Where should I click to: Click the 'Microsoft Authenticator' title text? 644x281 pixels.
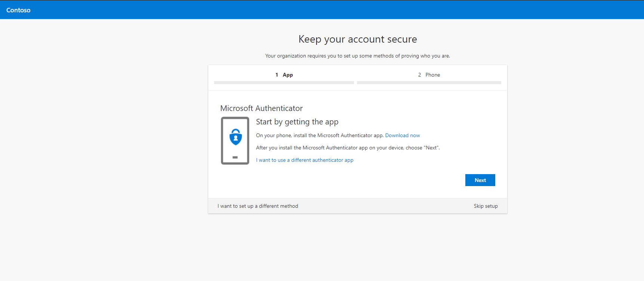tap(262, 108)
